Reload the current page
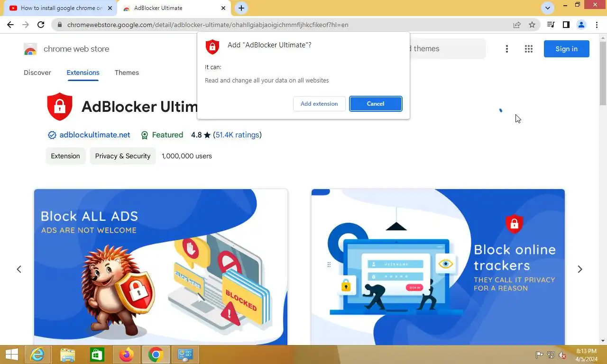The width and height of the screenshot is (607, 364). [41, 25]
